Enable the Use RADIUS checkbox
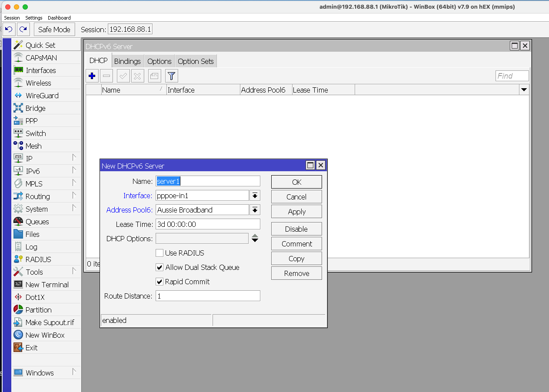This screenshot has width=549, height=392. pyautogui.click(x=160, y=252)
